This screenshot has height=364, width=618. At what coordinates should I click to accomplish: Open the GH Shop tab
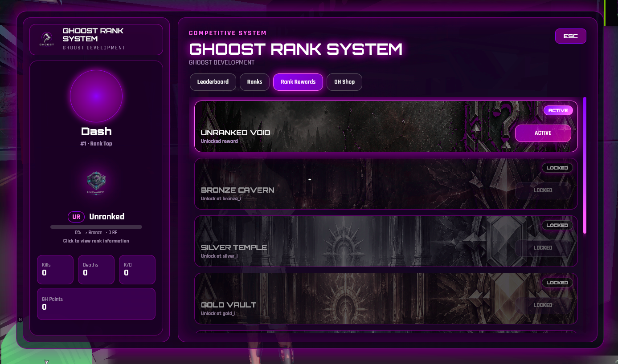tap(344, 82)
